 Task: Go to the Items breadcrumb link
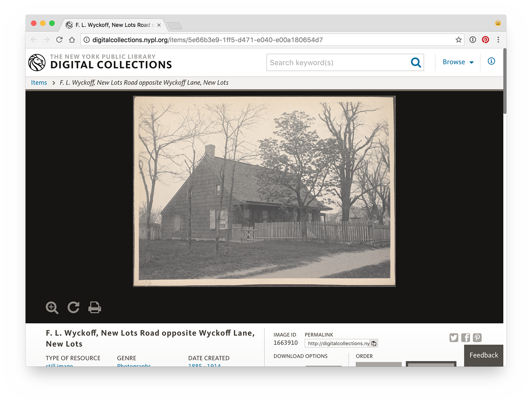pos(39,82)
